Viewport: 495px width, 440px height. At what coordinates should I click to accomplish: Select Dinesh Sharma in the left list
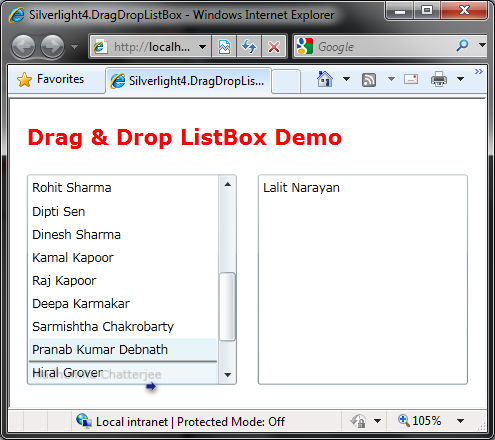pyautogui.click(x=123, y=234)
